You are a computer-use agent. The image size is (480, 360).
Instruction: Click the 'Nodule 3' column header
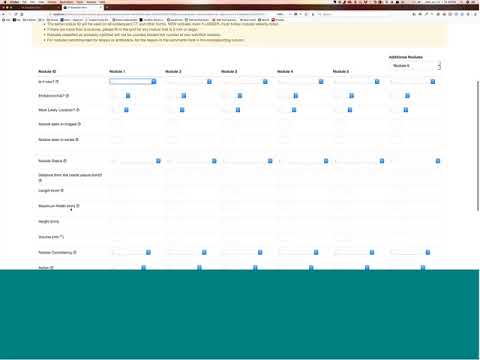(x=229, y=71)
